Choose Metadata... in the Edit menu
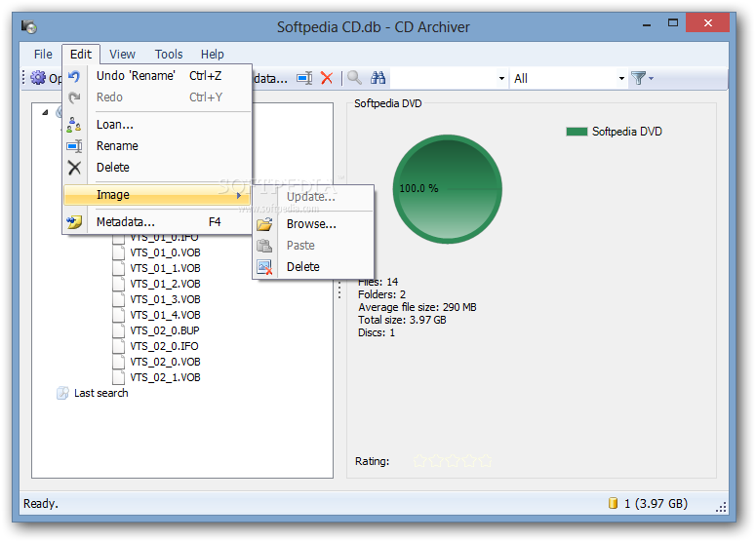The image size is (756, 542). coord(157,222)
